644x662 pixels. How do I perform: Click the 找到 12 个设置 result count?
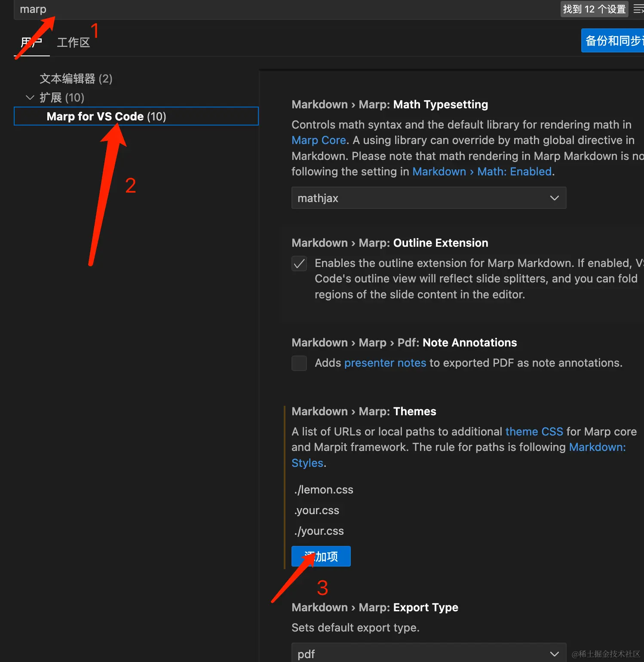tap(594, 9)
